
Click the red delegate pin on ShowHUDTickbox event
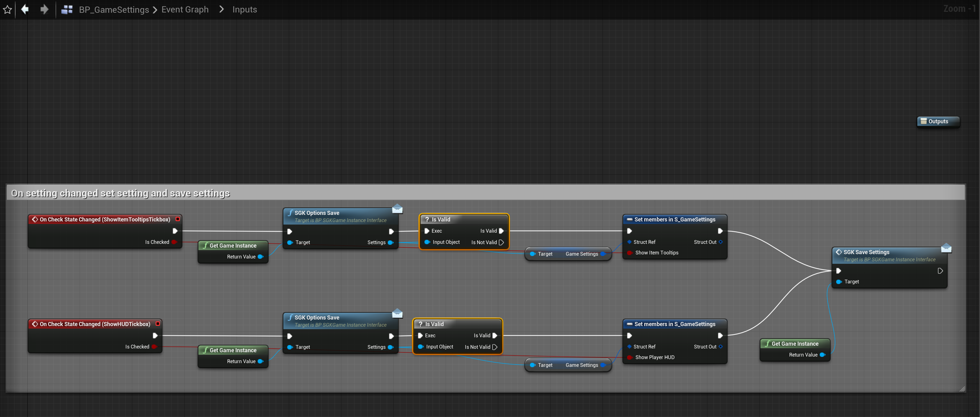(x=158, y=324)
